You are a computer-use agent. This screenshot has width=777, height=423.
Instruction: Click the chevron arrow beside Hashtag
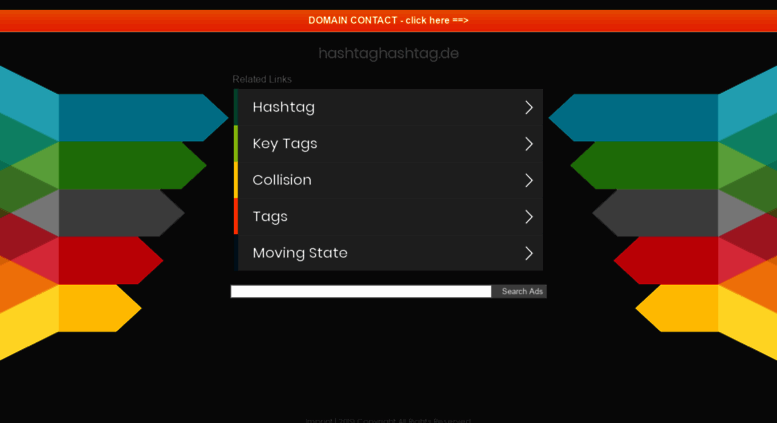pyautogui.click(x=529, y=107)
